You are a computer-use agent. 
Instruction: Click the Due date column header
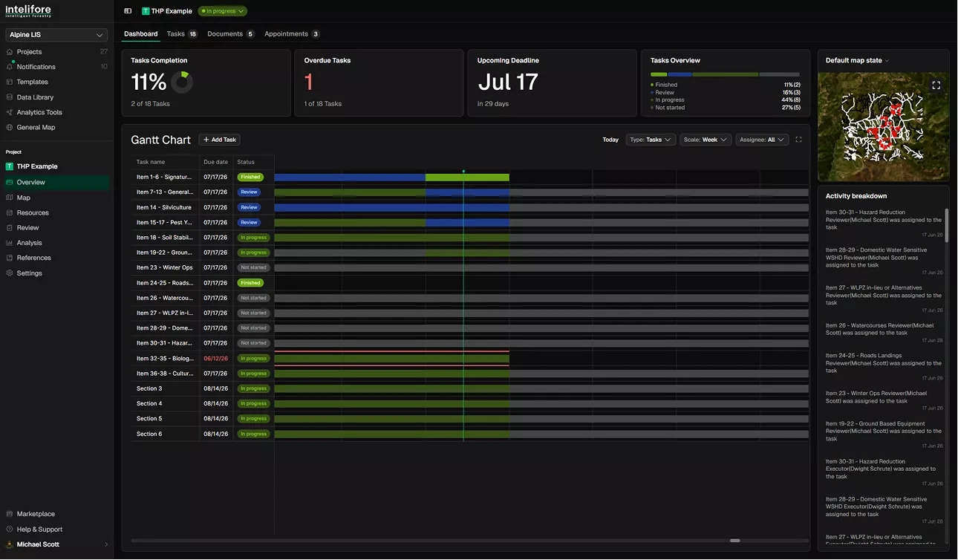pos(215,162)
